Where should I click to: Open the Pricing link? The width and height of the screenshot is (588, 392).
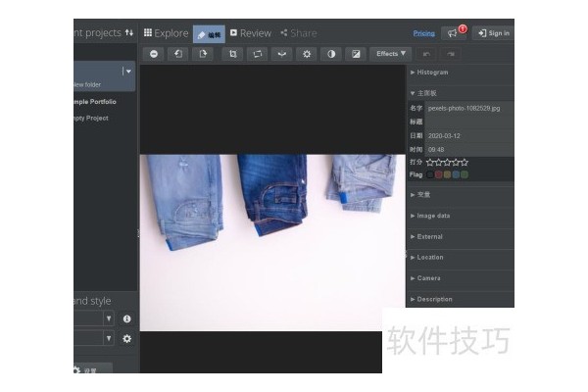click(423, 33)
